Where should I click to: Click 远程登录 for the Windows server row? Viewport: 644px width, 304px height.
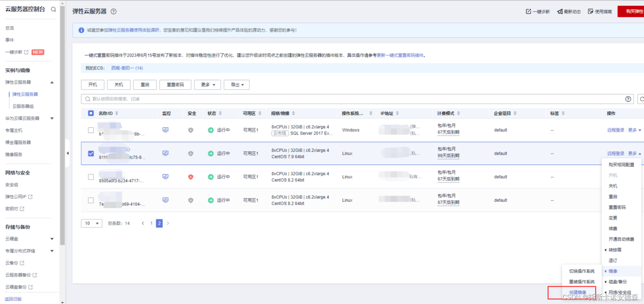(x=616, y=130)
